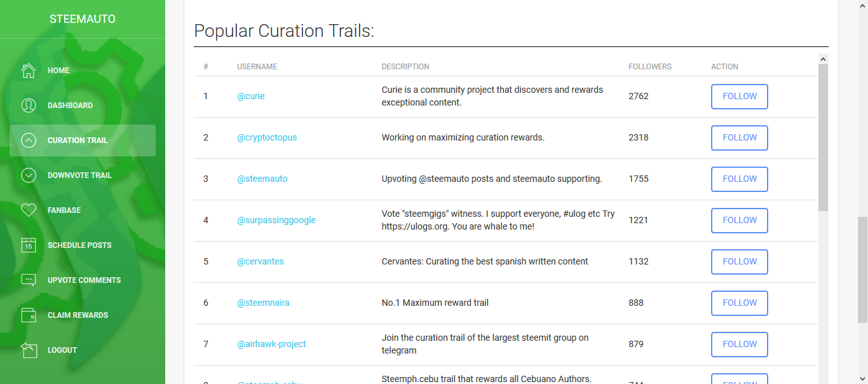Click the Downvote Trail down-chevron icon

tap(29, 175)
